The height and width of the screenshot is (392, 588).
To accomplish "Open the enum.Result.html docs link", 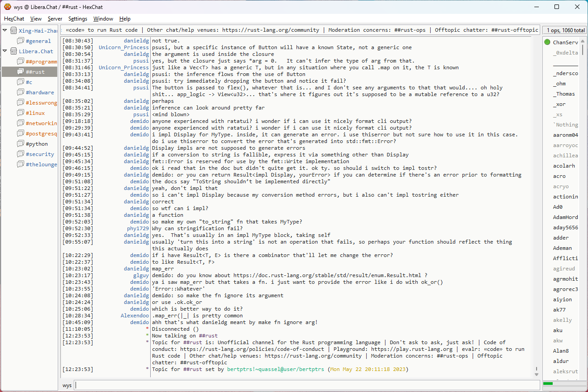I will 327,275.
